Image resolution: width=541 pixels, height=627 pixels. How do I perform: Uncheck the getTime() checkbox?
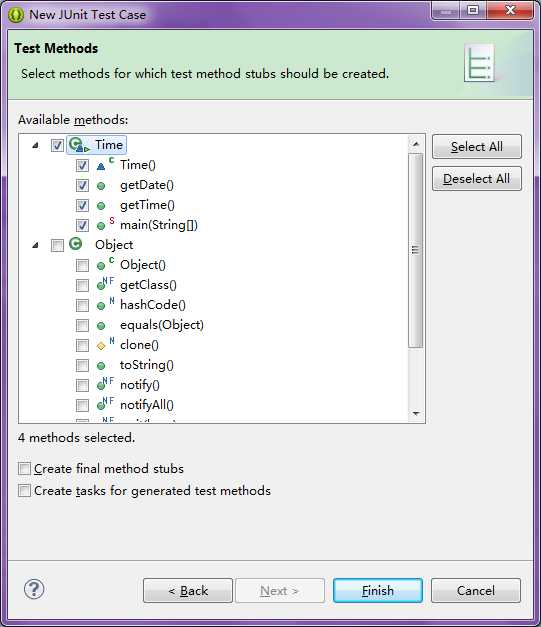82,205
